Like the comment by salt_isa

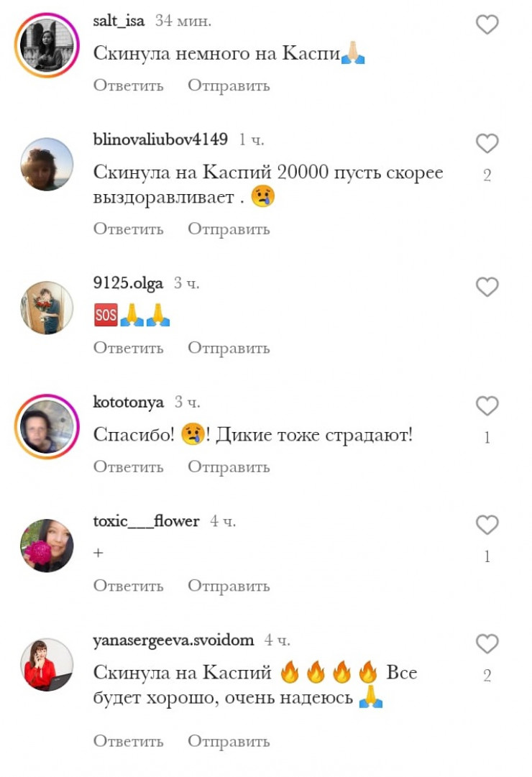(487, 24)
